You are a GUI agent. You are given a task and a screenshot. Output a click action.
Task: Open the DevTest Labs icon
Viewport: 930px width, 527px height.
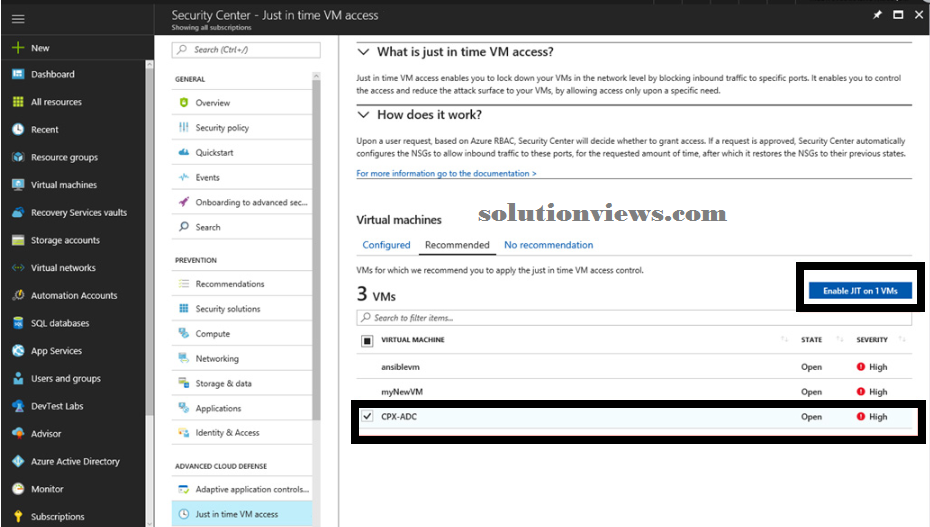(x=18, y=406)
